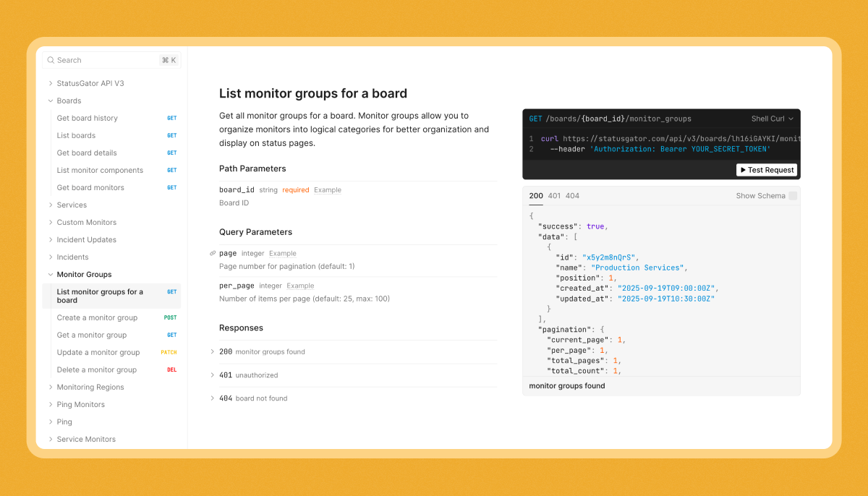Click the search magnifier icon
The width and height of the screenshot is (868, 496).
(51, 60)
